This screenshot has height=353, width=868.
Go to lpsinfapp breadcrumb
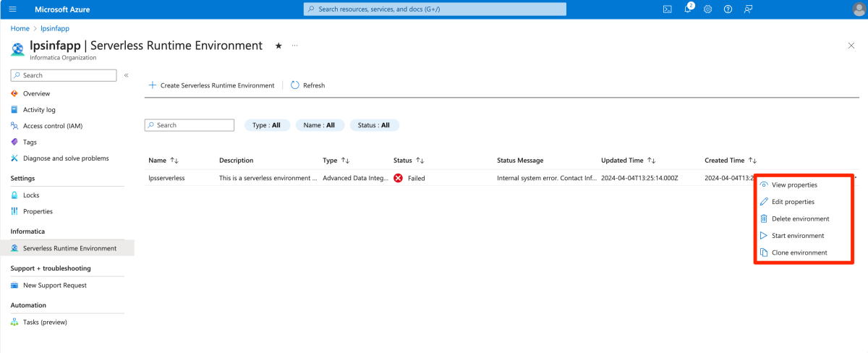tap(55, 28)
